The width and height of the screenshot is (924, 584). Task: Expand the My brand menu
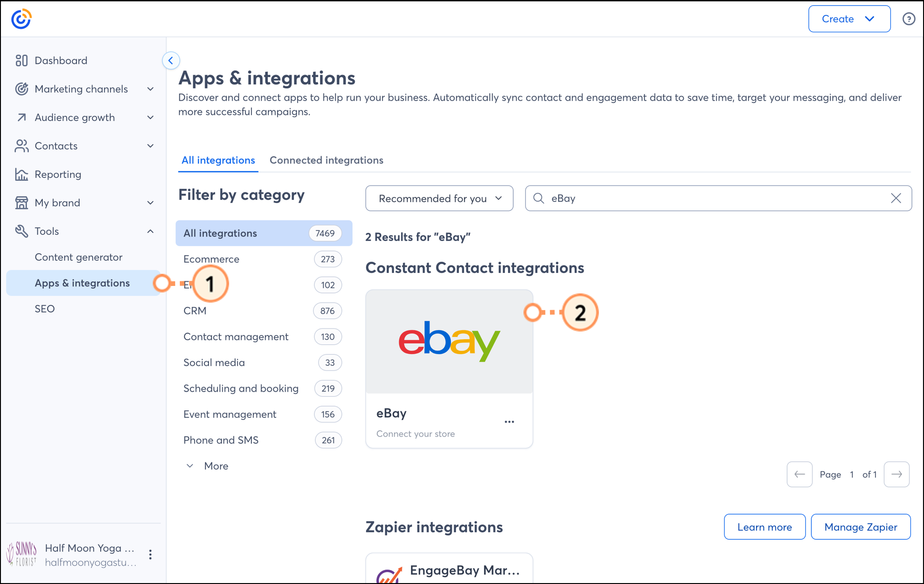tap(150, 203)
